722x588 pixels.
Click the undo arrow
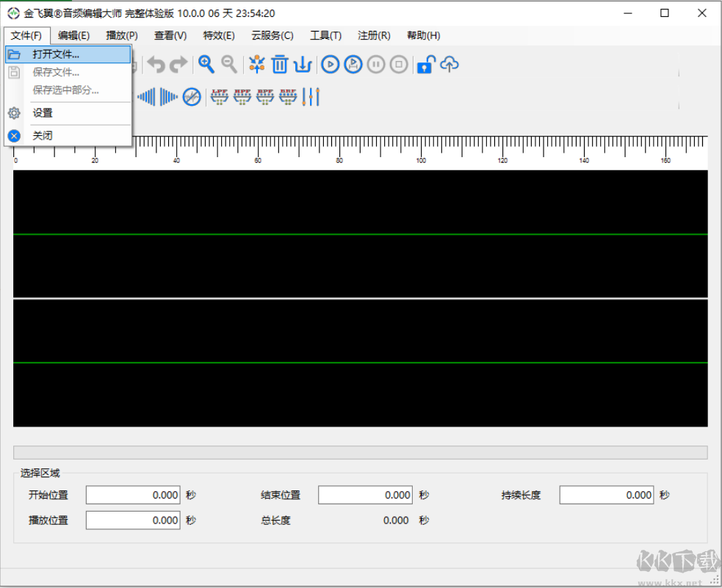click(156, 65)
